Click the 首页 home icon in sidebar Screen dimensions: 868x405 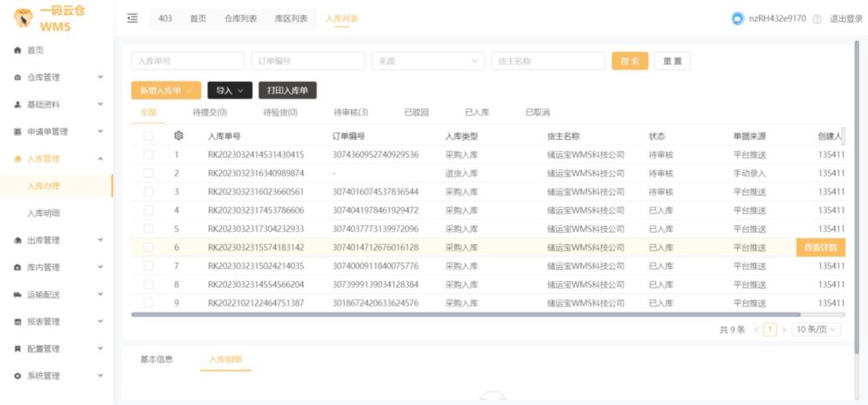coord(17,50)
